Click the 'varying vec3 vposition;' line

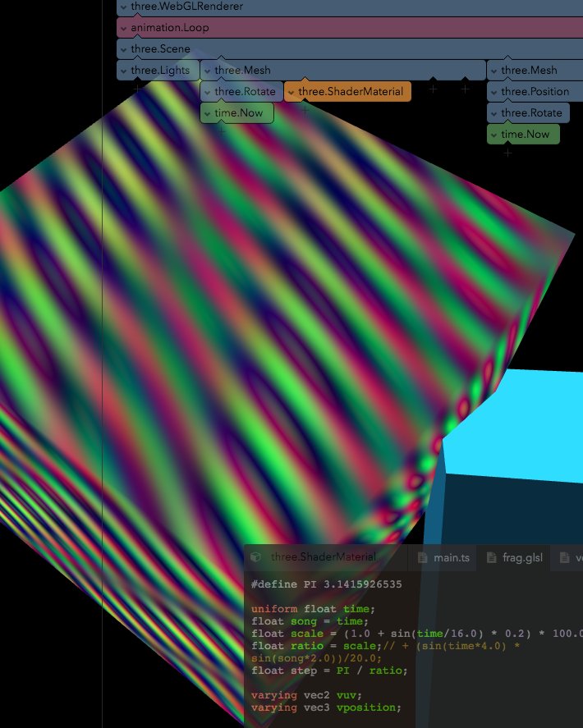click(326, 707)
